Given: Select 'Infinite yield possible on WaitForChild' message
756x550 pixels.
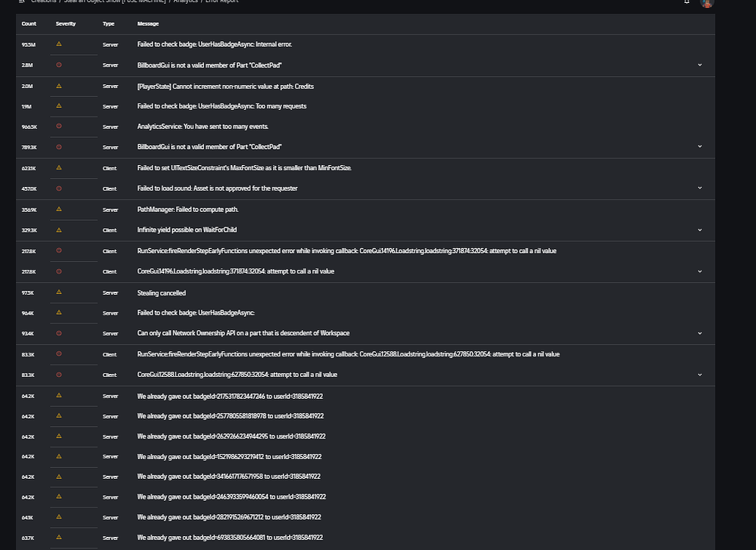Looking at the screenshot, I should pos(186,230).
